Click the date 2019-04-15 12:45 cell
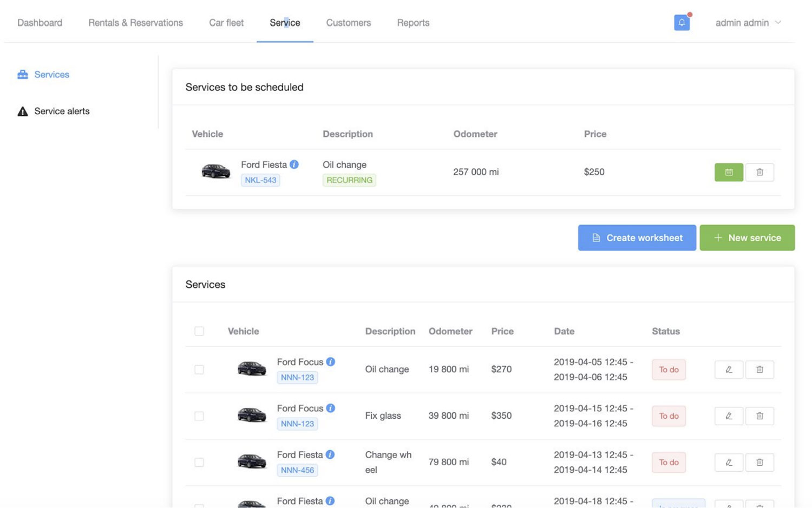This screenshot has height=508, width=812. [x=593, y=416]
